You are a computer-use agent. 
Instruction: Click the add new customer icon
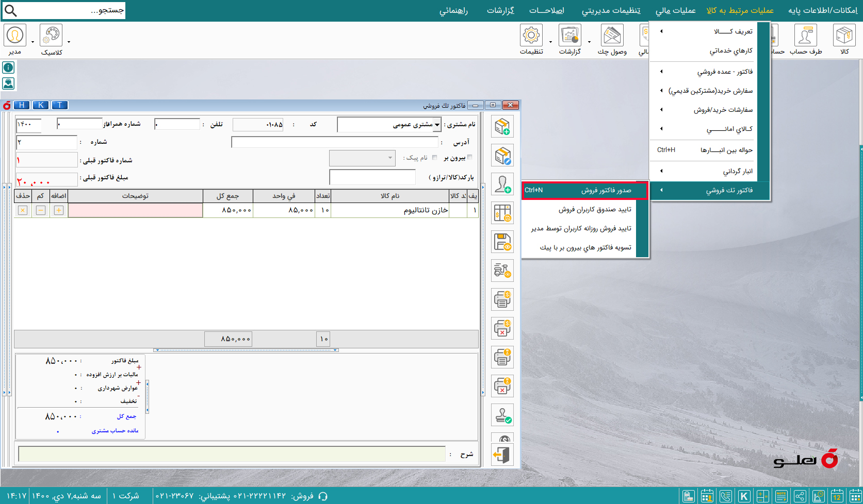click(x=502, y=184)
